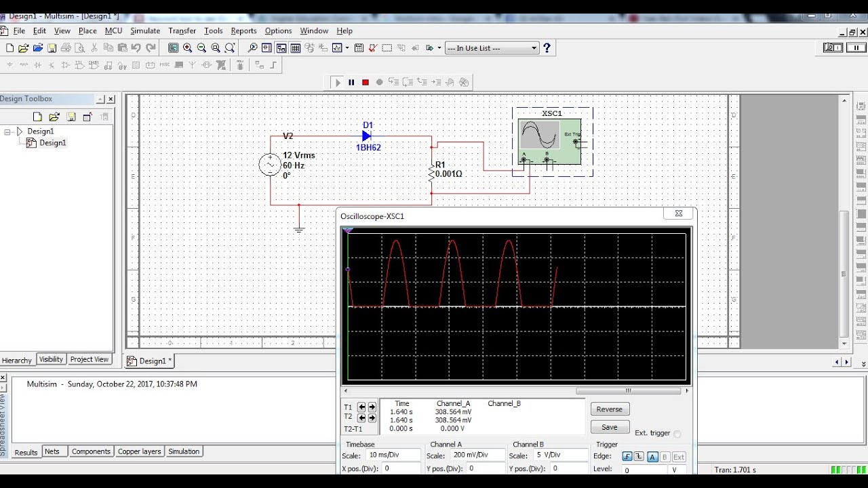The height and width of the screenshot is (488, 868).
Task: Switch to the Copper layers tab
Action: click(140, 451)
